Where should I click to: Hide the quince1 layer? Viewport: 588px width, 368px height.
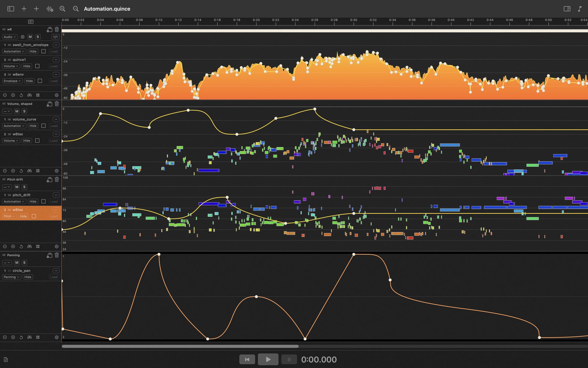[27, 66]
